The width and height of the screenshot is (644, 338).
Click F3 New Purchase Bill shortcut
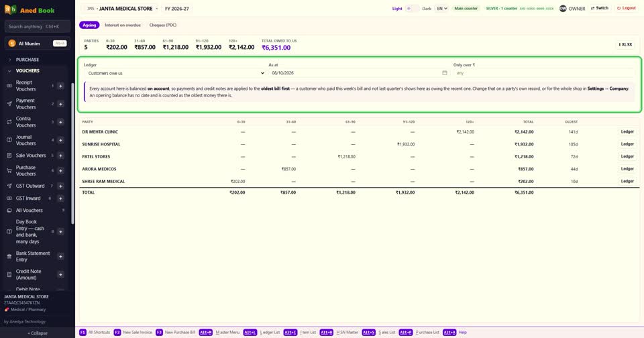tap(175, 332)
